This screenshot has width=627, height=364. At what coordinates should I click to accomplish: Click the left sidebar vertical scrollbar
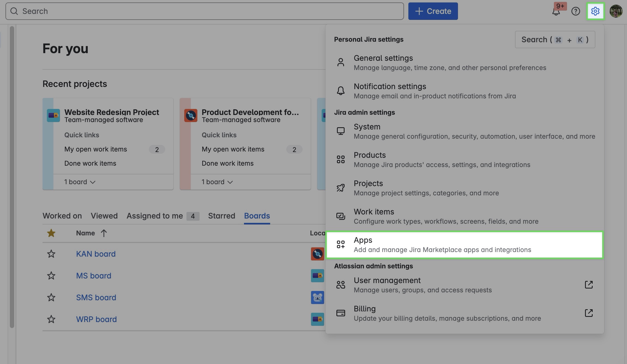pyautogui.click(x=12, y=177)
